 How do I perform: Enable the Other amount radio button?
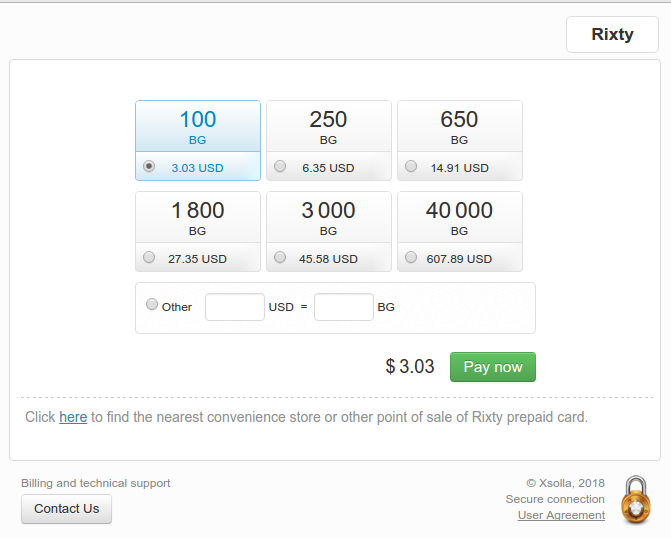click(151, 304)
